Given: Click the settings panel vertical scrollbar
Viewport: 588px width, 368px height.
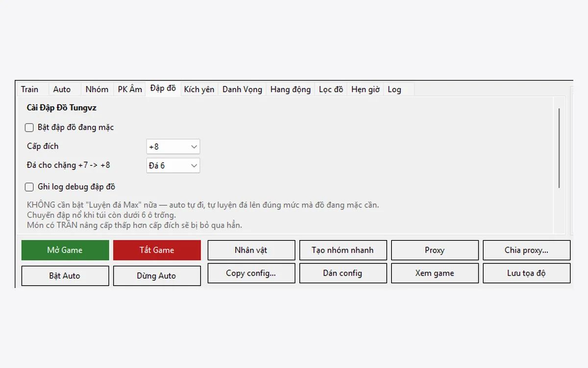Looking at the screenshot, I should click(559, 148).
